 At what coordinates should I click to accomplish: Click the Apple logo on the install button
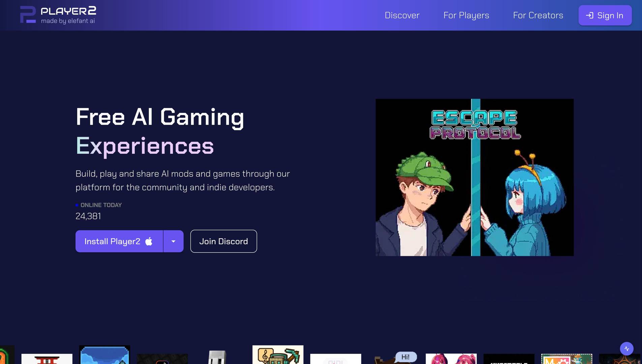pyautogui.click(x=148, y=241)
